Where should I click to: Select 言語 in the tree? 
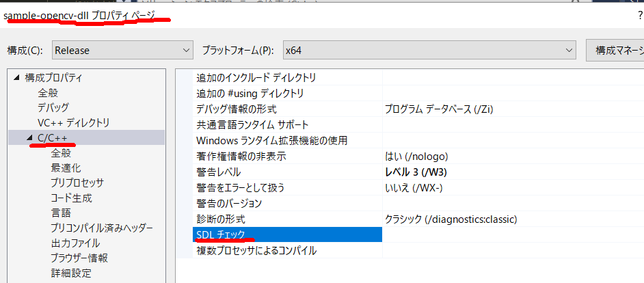click(x=62, y=213)
